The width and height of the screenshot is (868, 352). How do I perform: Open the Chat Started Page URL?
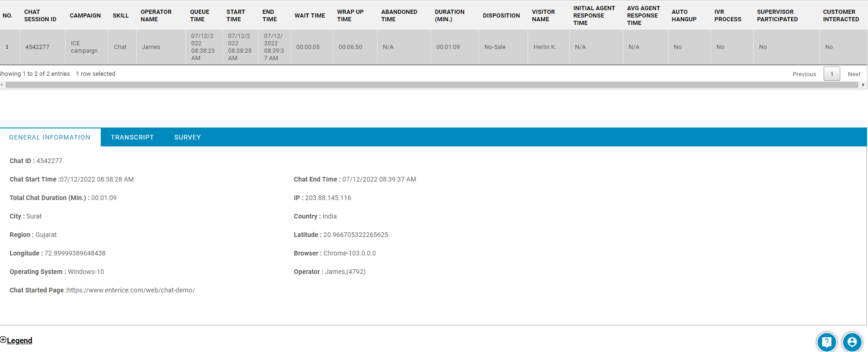point(131,290)
